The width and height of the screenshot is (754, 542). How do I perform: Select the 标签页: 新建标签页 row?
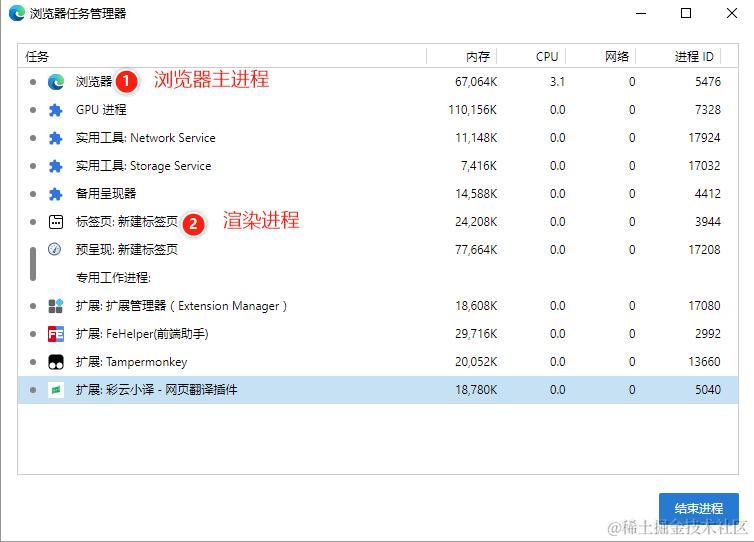pos(378,221)
